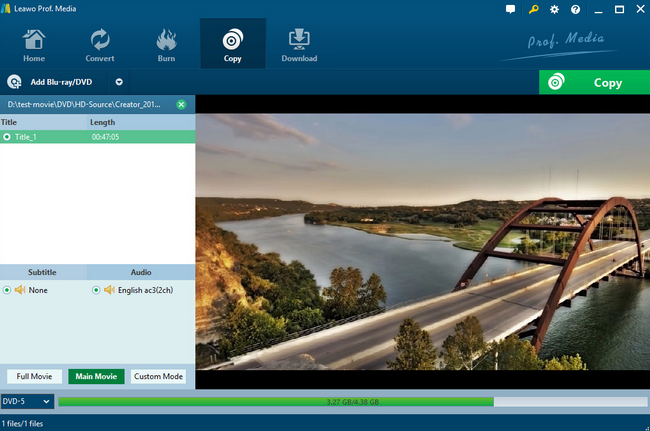
Task: Expand the Add Blu-ray/DVD dropdown arrow
Action: (119, 82)
